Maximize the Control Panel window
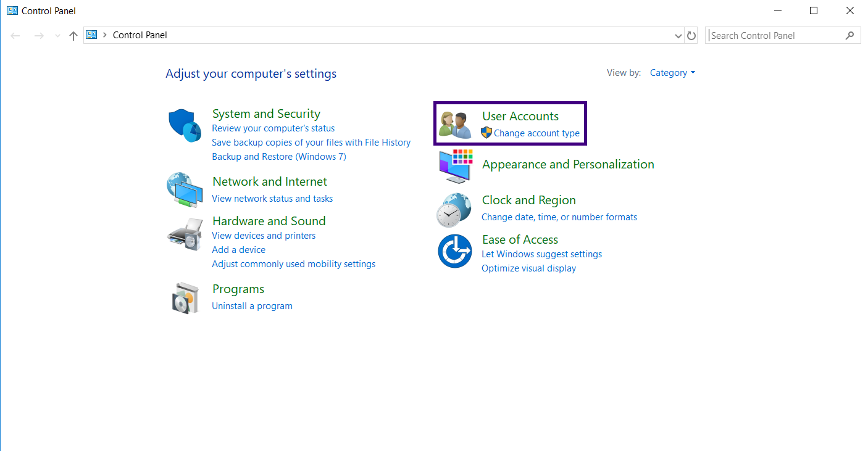 click(814, 10)
